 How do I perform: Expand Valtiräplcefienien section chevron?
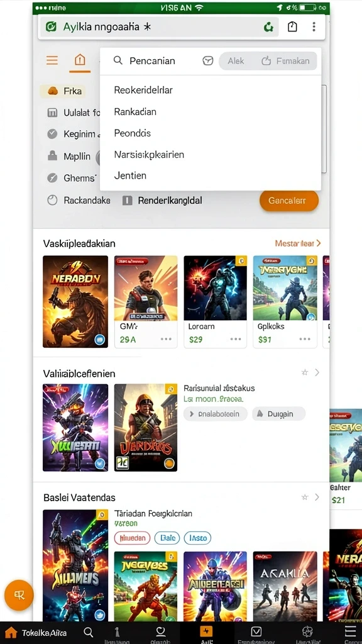pos(317,372)
